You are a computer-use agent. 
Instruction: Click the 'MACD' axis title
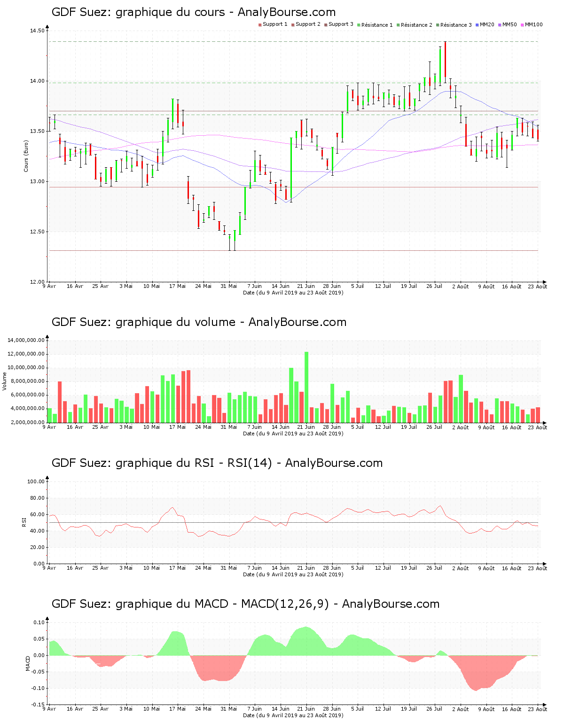pyautogui.click(x=28, y=663)
